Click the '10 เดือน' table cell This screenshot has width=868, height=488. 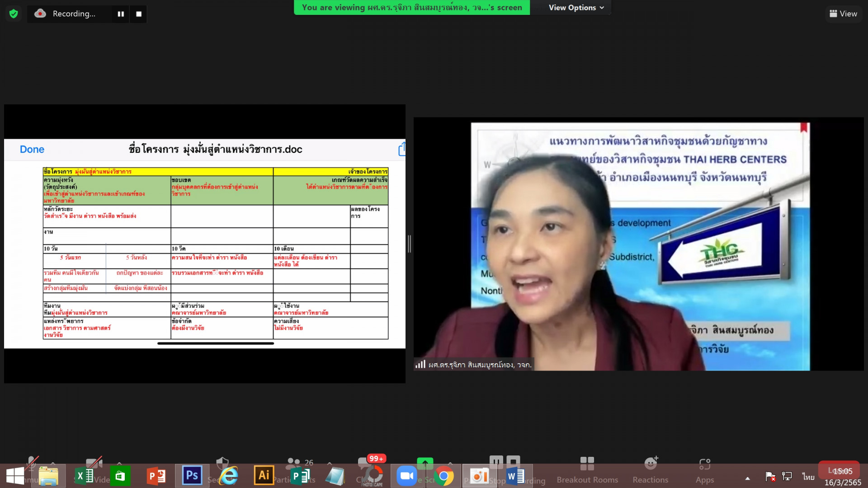pos(311,249)
